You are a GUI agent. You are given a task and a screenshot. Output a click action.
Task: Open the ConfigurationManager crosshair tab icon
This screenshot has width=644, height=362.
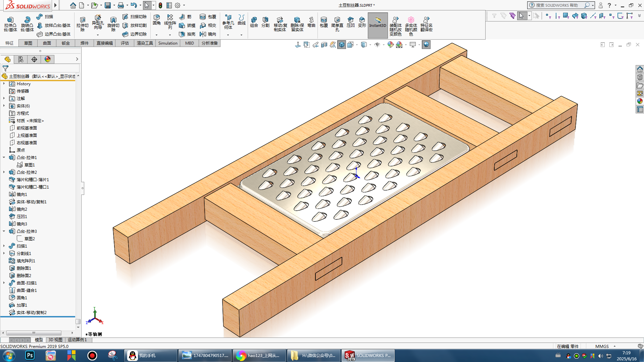tap(34, 59)
